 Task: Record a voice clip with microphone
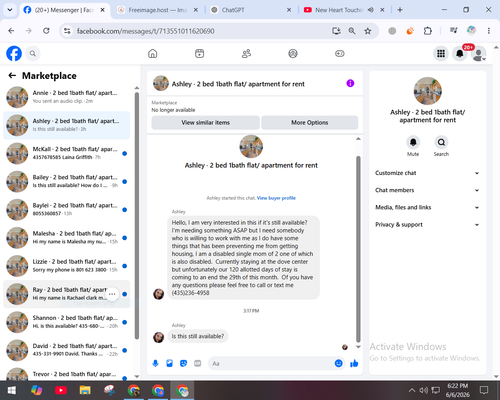point(155,363)
